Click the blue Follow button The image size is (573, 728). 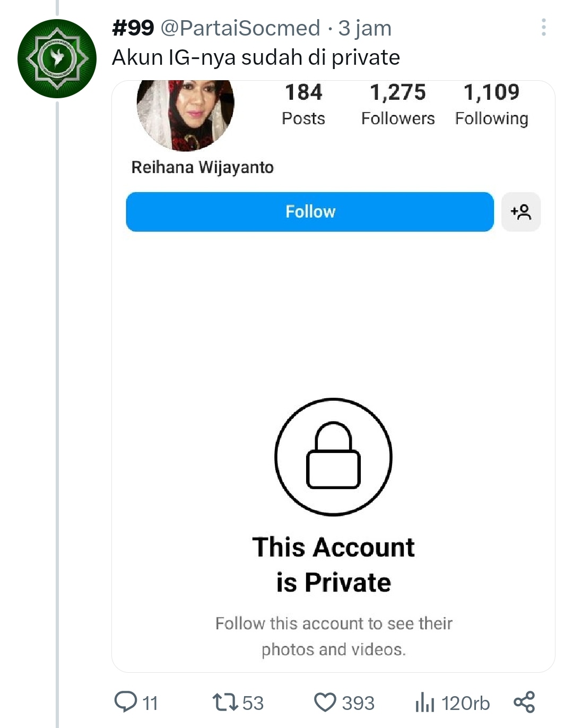tap(310, 212)
